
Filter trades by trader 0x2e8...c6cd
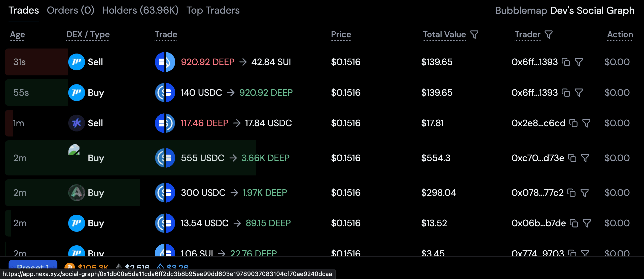click(x=587, y=123)
